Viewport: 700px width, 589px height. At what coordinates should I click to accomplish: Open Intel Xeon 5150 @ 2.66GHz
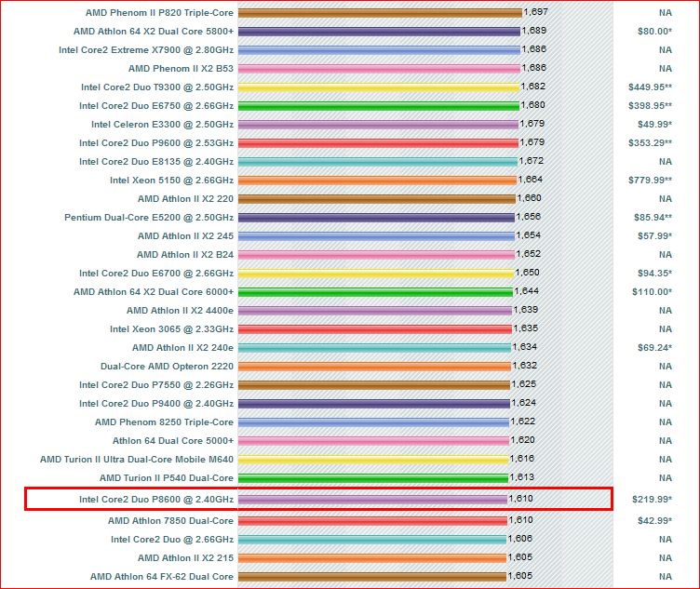[172, 181]
